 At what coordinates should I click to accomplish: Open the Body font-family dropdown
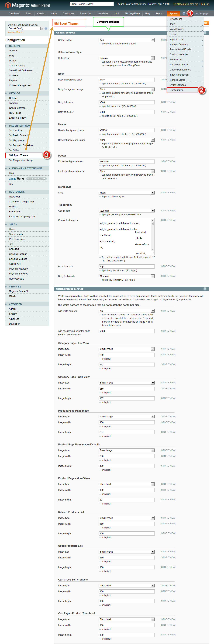pos(127,276)
